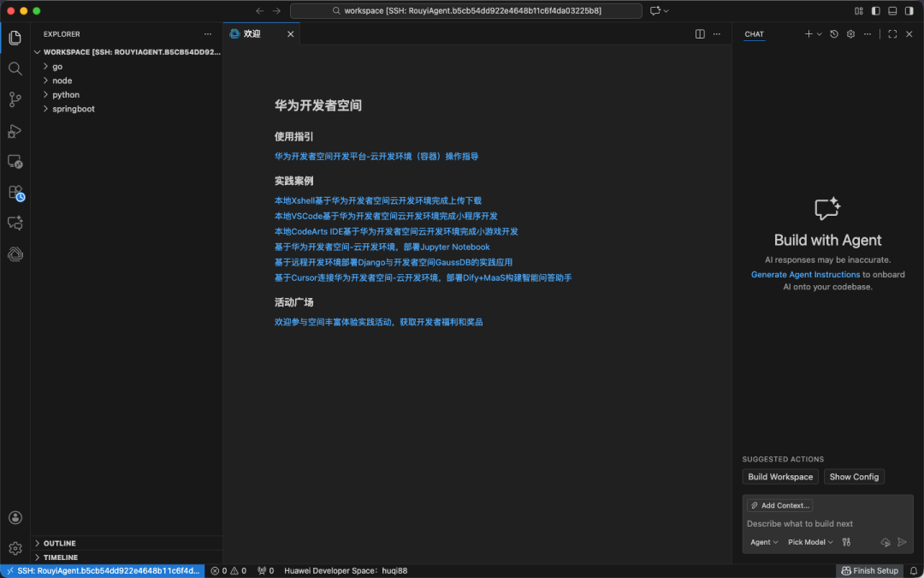Image resolution: width=924 pixels, height=578 pixels.
Task: Open the chat menu in title bar
Action: (x=659, y=10)
